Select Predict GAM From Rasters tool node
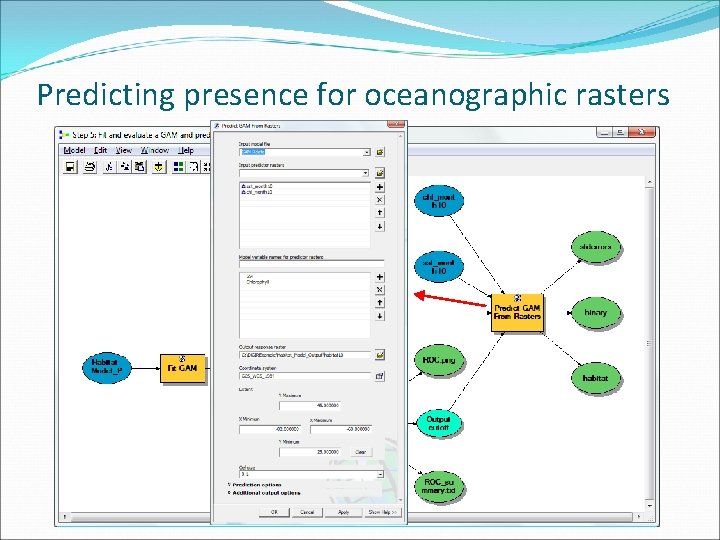This screenshot has width=720, height=540. [517, 312]
